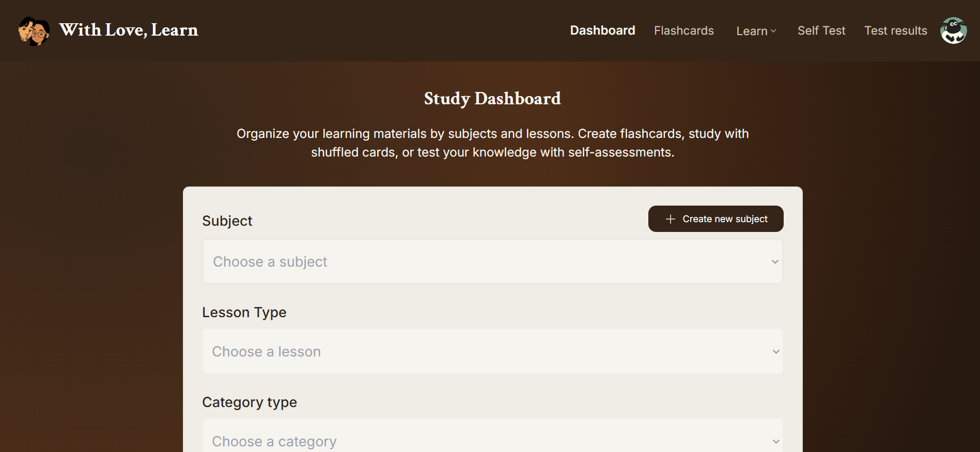The image size is (980, 452).
Task: Open the sheep profile avatar menu
Action: pos(953,30)
